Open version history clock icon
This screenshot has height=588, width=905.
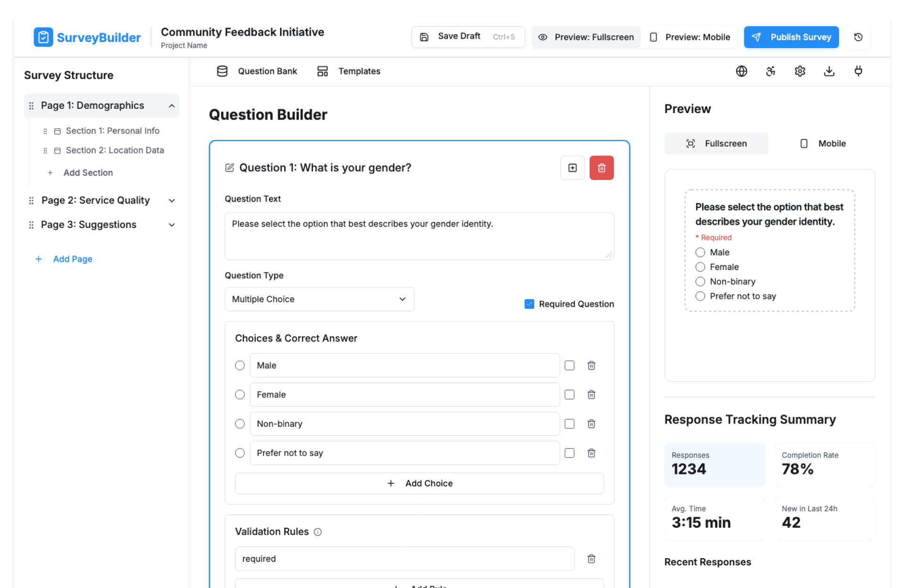(x=858, y=37)
